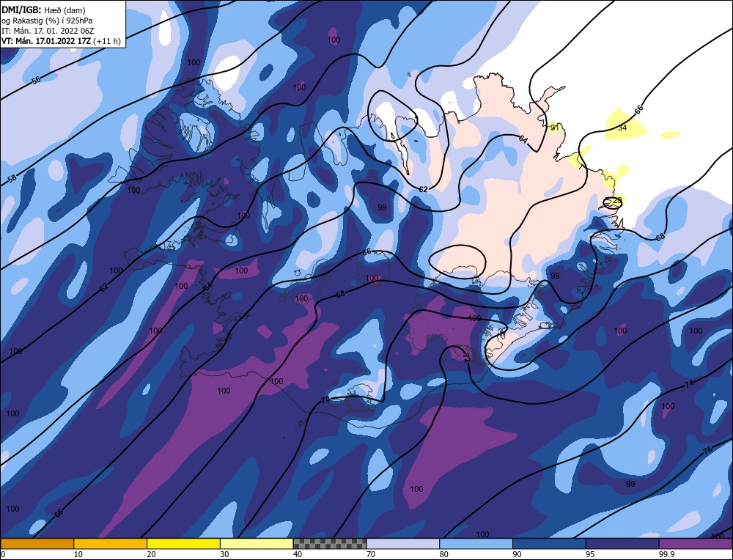
Task: Click the contour label '58'
Action: click(12, 178)
